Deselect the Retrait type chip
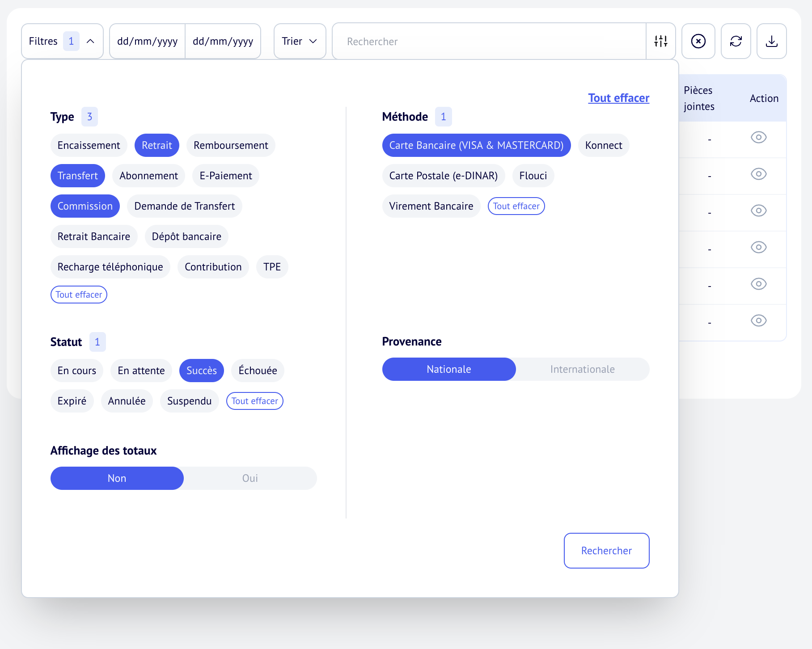Image resolution: width=812 pixels, height=649 pixels. (x=156, y=145)
